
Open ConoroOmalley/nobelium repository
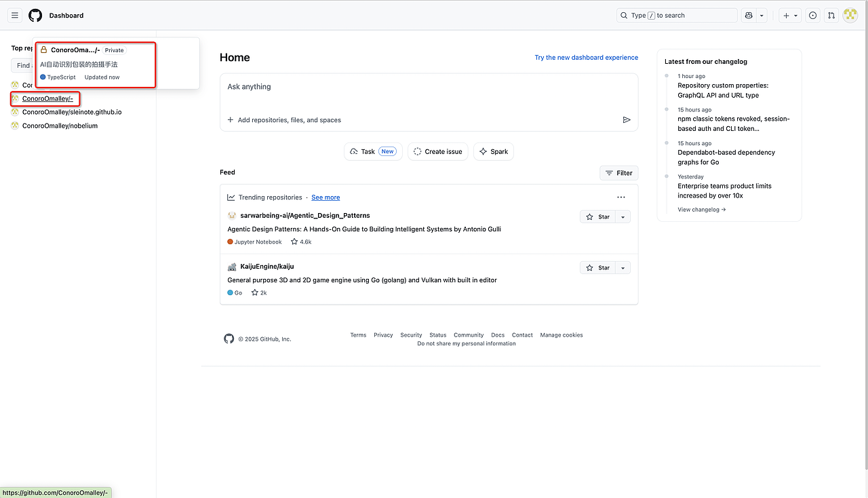click(60, 126)
